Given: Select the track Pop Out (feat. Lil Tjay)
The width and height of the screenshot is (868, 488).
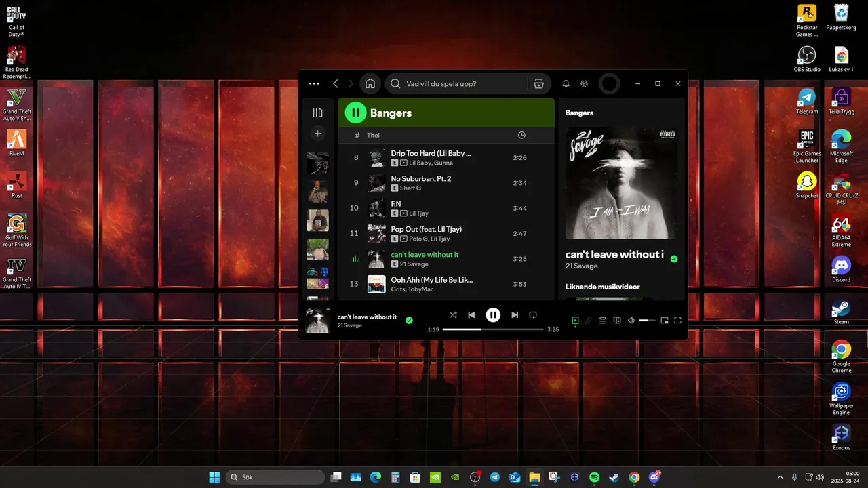Looking at the screenshot, I should click(x=446, y=233).
